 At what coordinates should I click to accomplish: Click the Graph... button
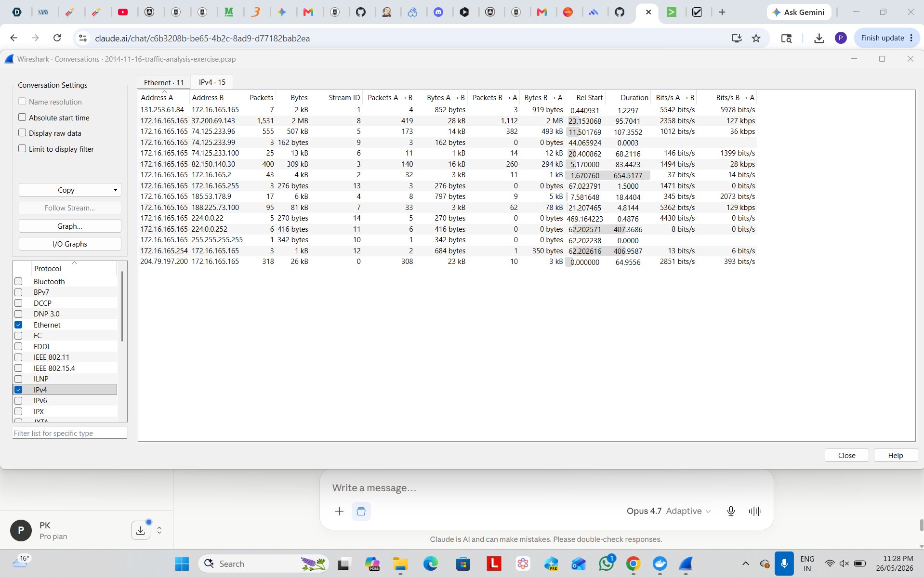pos(70,226)
